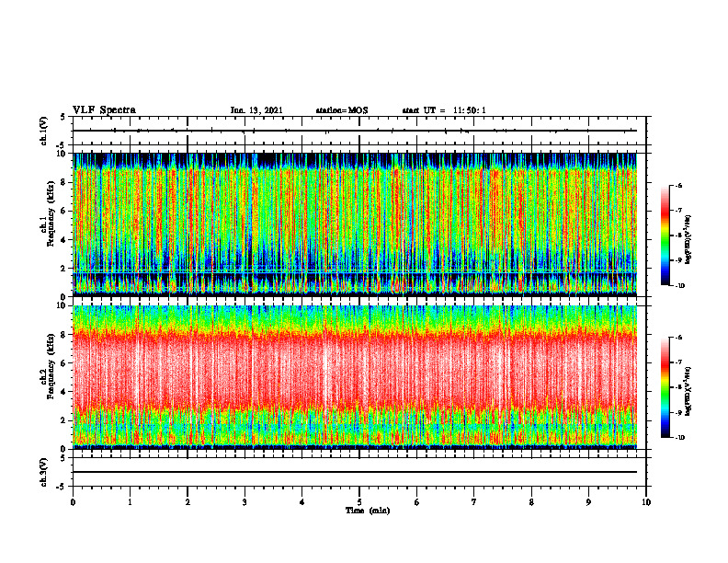
Task: Click the ch.2 frequency tick "6"
Action: (x=65, y=363)
